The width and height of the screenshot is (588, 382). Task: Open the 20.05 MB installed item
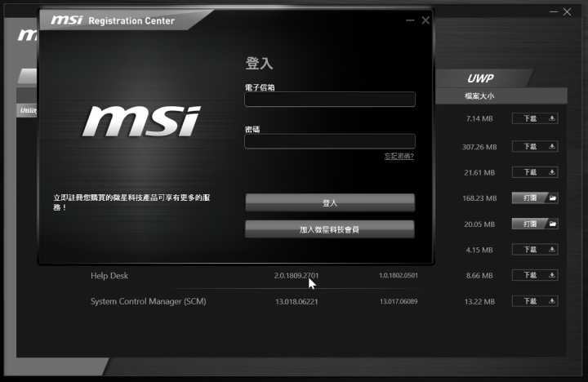pos(535,224)
